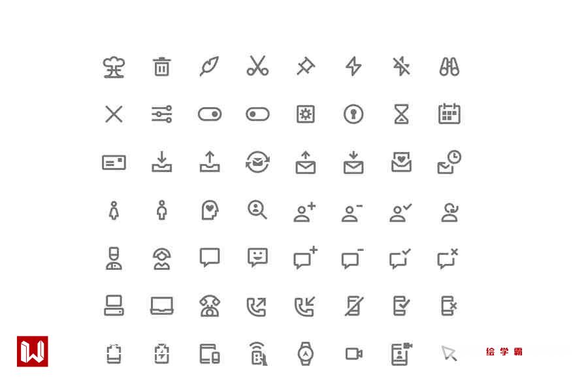
Task: Select the lightning bolt icon
Action: (x=353, y=66)
